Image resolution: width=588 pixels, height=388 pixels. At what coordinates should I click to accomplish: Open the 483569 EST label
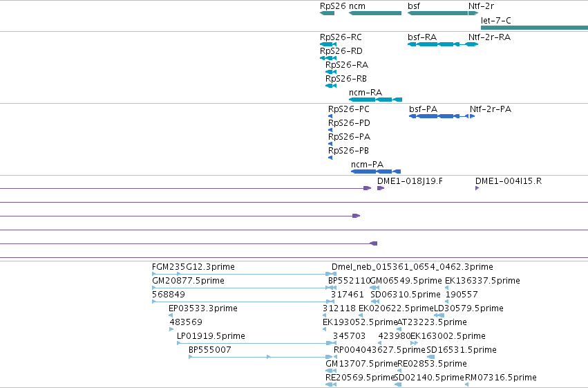(186, 322)
